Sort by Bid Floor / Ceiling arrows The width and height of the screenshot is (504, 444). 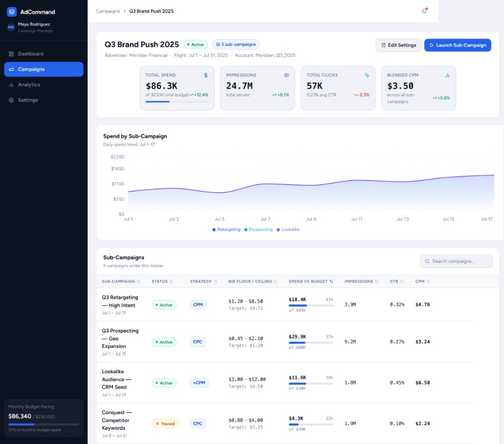click(x=276, y=282)
